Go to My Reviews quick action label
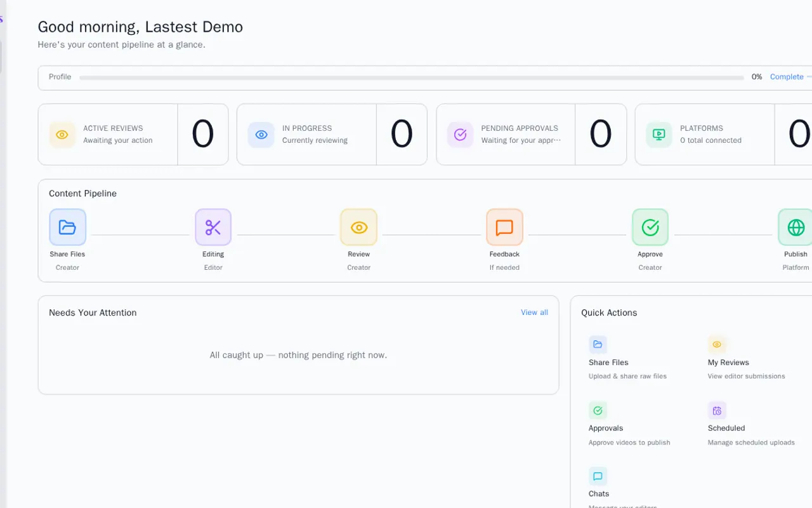This screenshot has width=812, height=508. 728,363
